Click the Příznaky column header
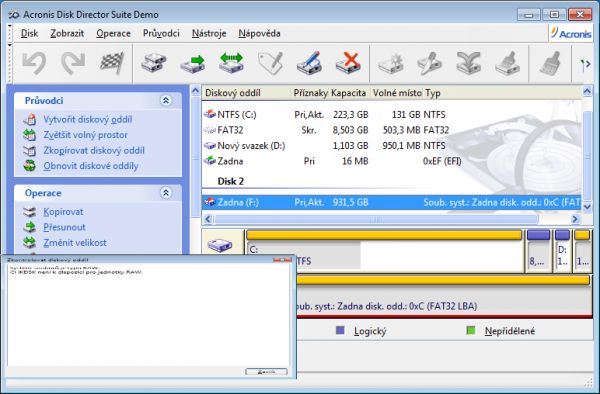Viewport: 600px width, 394px height. pyautogui.click(x=310, y=93)
